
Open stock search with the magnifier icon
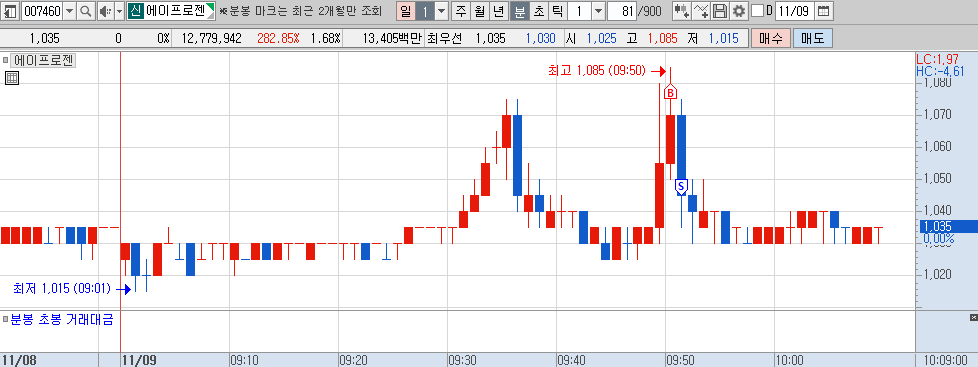pos(85,11)
